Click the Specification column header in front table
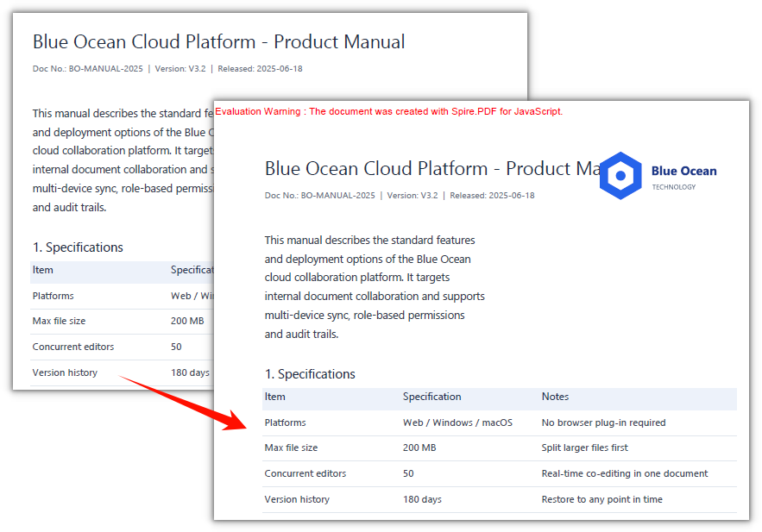The height and width of the screenshot is (532, 762). tap(431, 397)
